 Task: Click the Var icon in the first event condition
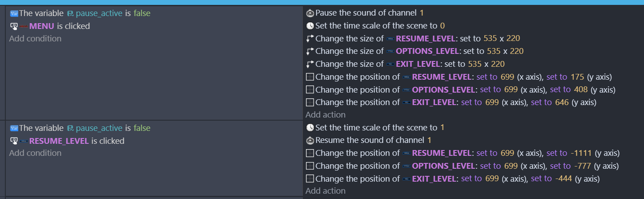tap(14, 13)
